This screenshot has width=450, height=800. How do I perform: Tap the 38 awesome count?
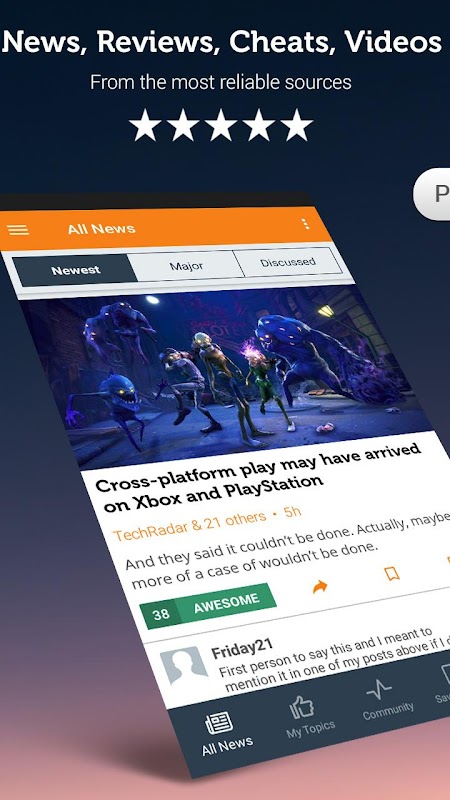(x=160, y=614)
